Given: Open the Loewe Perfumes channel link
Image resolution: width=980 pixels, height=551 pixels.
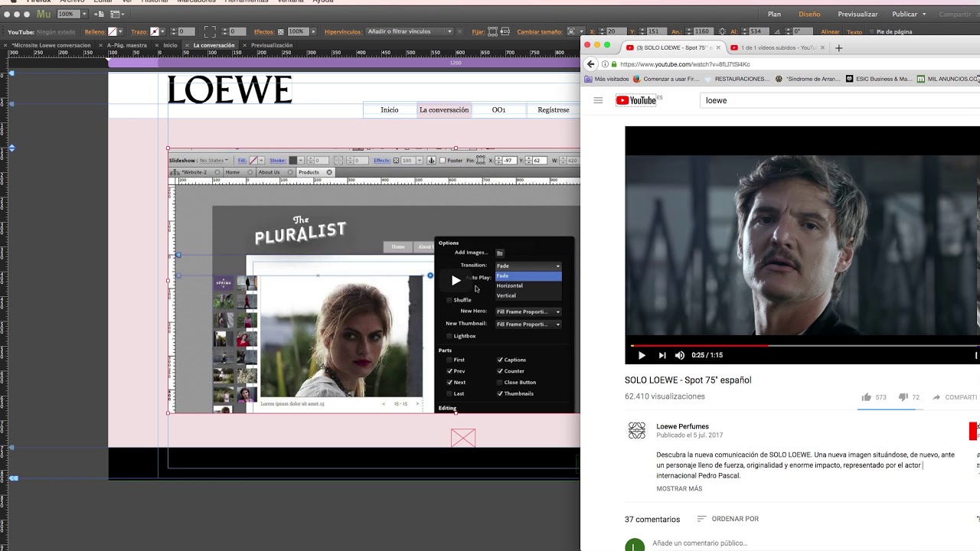Looking at the screenshot, I should point(682,426).
